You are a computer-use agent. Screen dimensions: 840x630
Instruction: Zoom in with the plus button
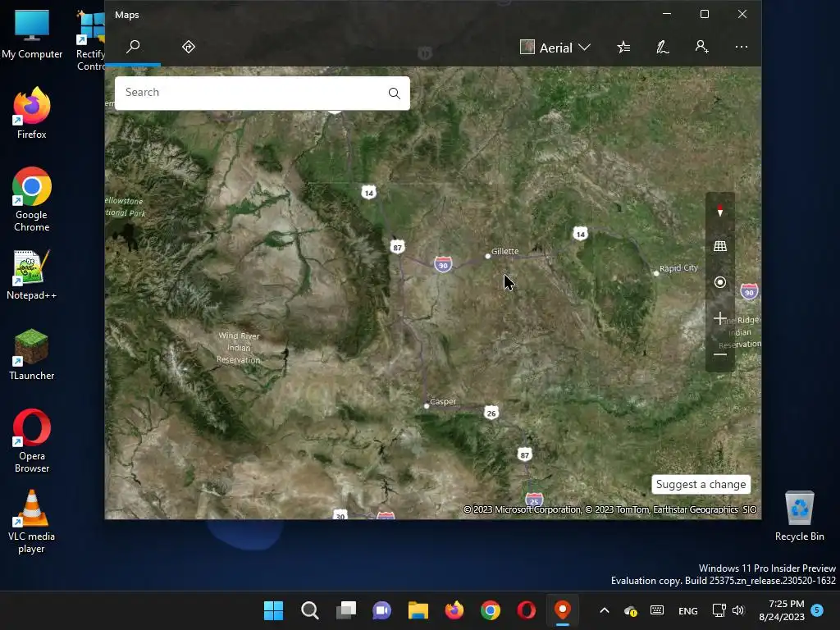[x=720, y=318]
